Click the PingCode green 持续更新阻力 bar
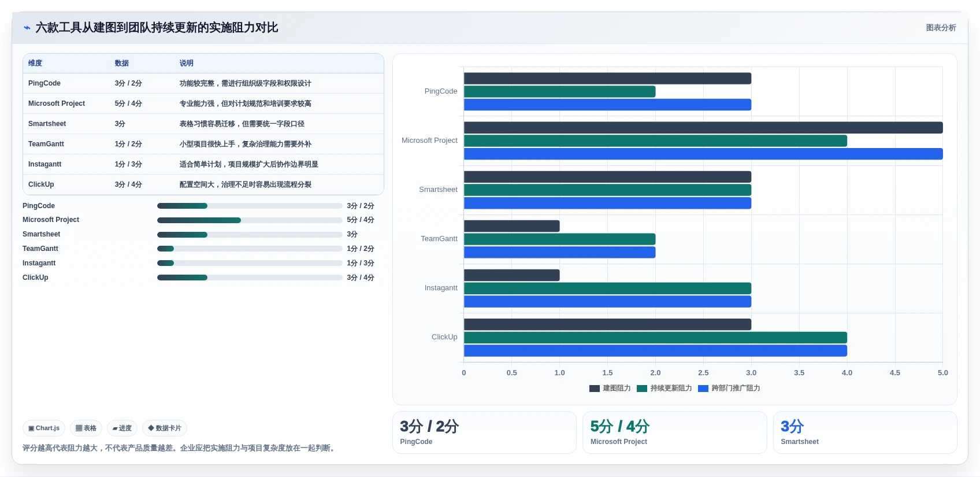This screenshot has height=477, width=980. pyautogui.click(x=559, y=91)
